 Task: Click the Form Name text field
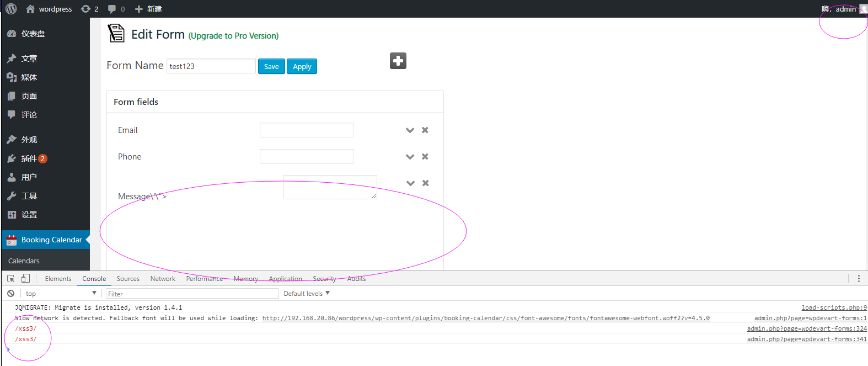point(211,66)
